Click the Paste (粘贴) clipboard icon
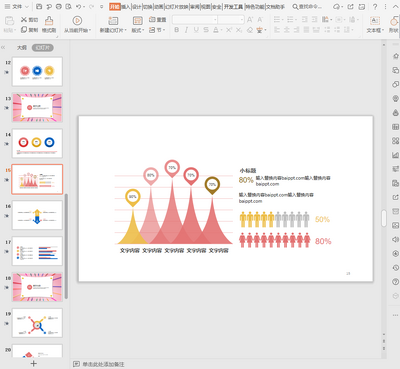 9,21
